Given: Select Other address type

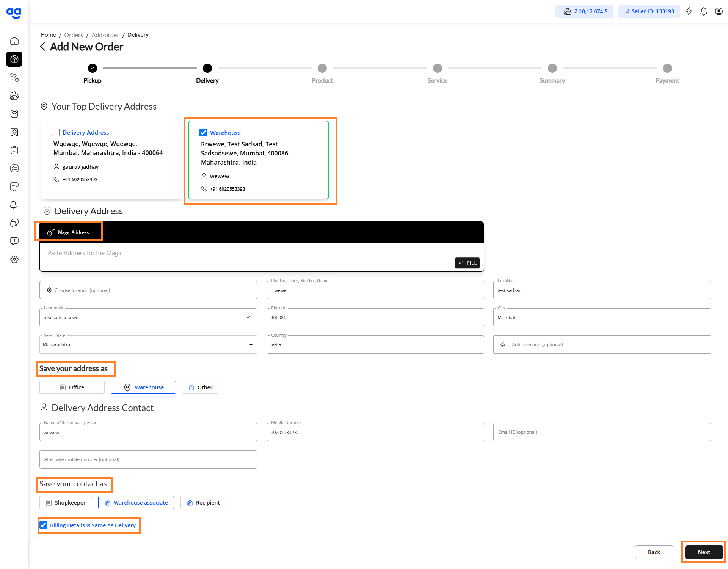Looking at the screenshot, I should [x=201, y=387].
